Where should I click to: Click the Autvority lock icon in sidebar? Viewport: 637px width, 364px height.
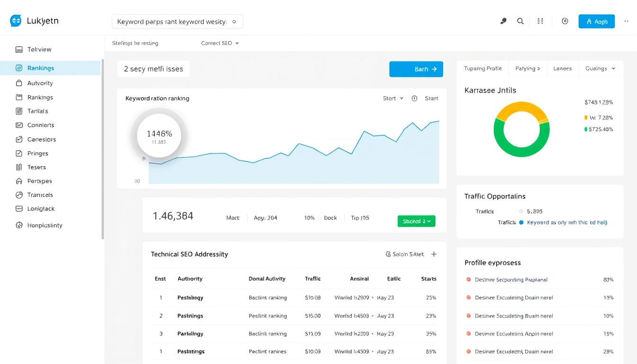19,83
